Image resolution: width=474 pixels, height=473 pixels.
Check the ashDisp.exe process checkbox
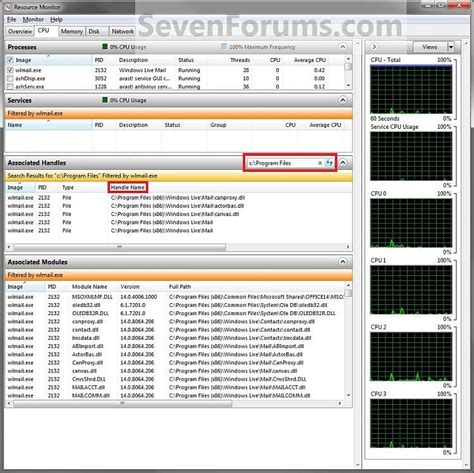tap(10, 78)
